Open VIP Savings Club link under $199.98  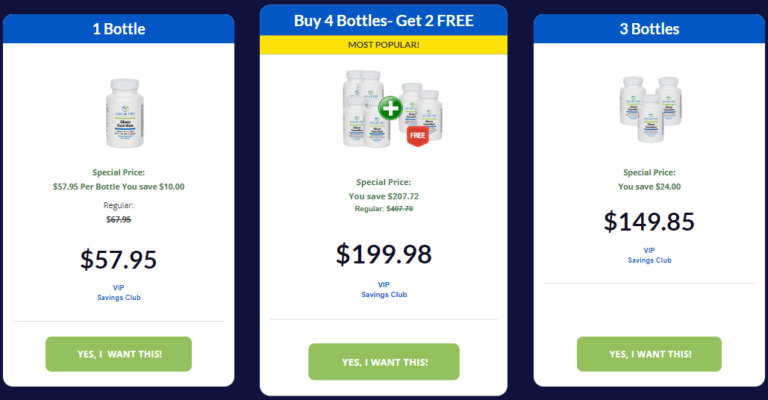384,289
